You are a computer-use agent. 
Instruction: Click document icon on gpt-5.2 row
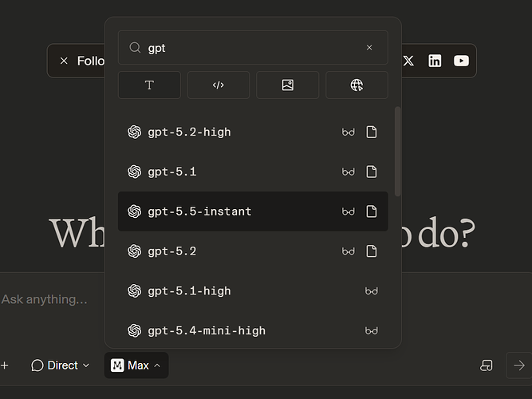coord(372,251)
